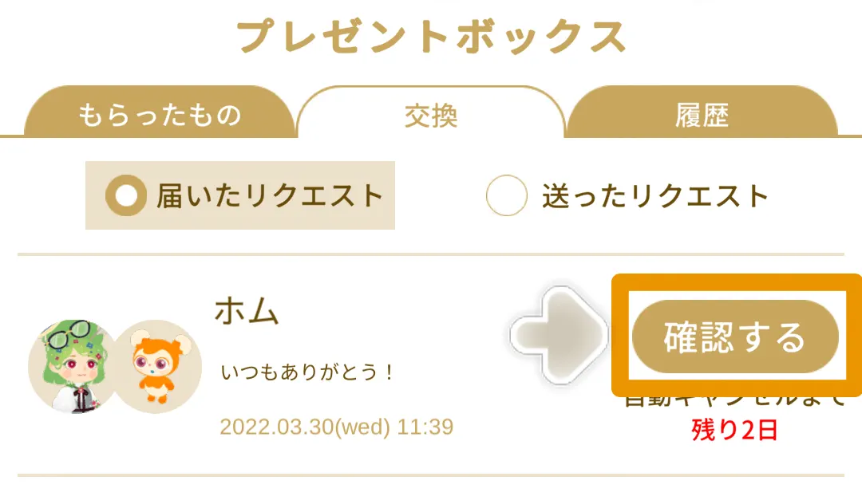Click the filled radio circle beside 届いたリクエスト

126,195
